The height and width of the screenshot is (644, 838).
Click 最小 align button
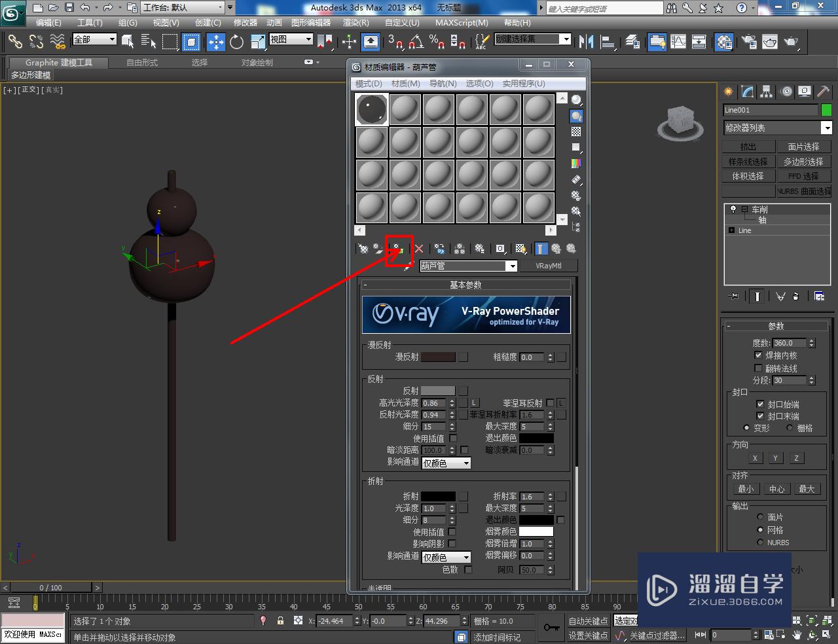(x=746, y=489)
